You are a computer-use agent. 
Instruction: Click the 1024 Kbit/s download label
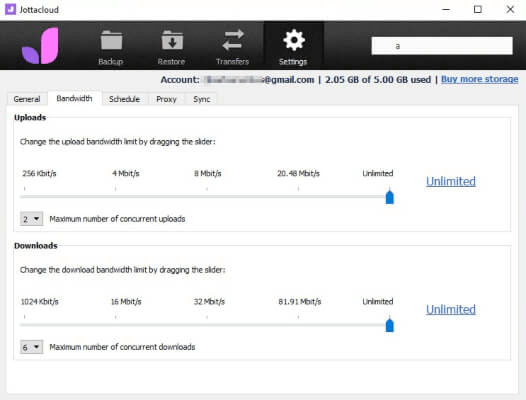pos(40,302)
